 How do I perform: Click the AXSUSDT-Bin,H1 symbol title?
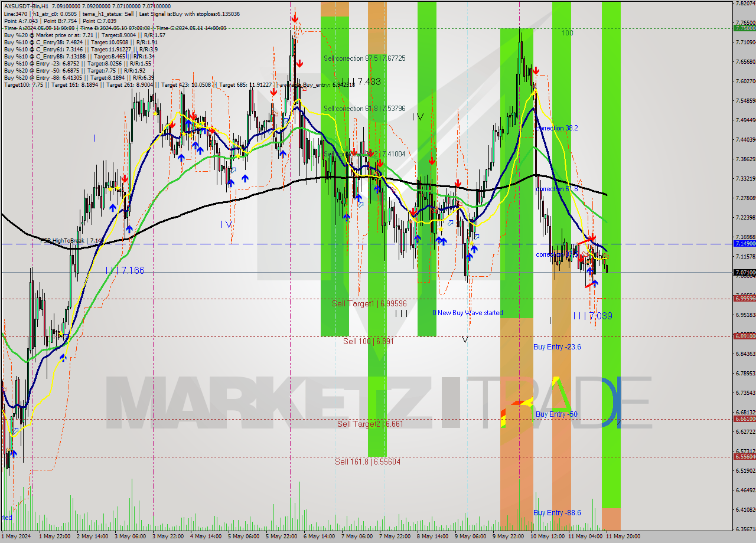[x=25, y=5]
